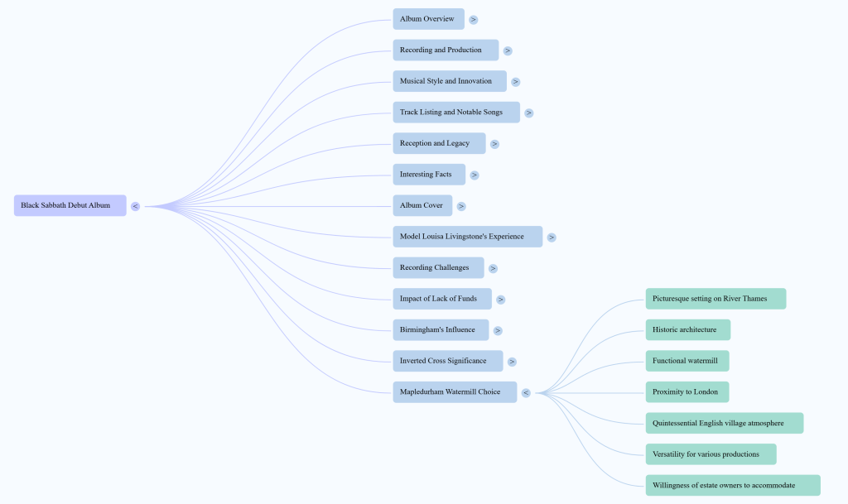
Task: Click the Proximity to London leaf node
Action: [687, 392]
